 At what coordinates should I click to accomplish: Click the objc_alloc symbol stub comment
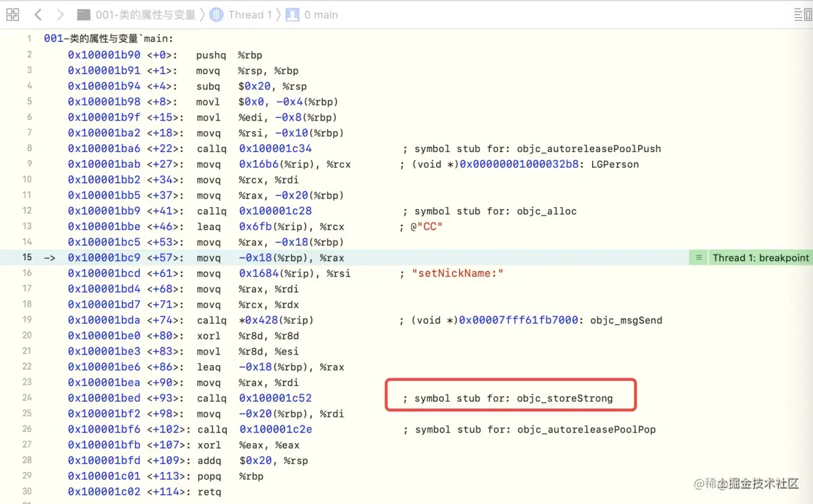pos(490,211)
